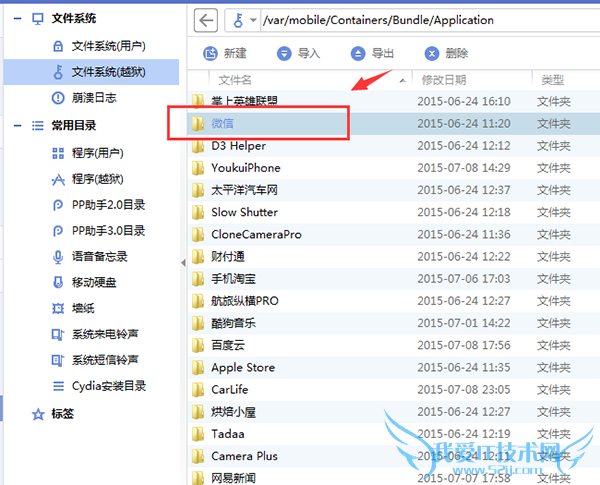The image size is (600, 485).
Task: Click the exclamation icon beside 崩溃日志
Action: click(58, 98)
